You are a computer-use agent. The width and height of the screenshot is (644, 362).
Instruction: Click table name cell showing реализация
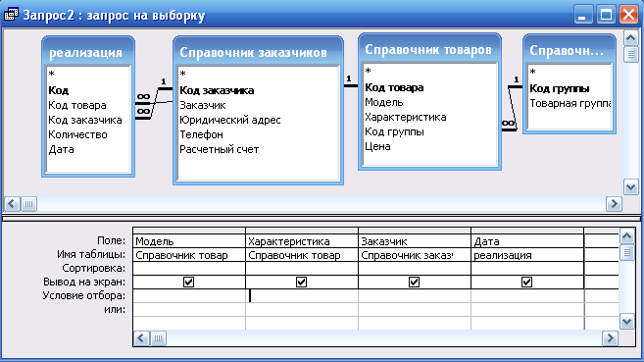click(x=527, y=255)
